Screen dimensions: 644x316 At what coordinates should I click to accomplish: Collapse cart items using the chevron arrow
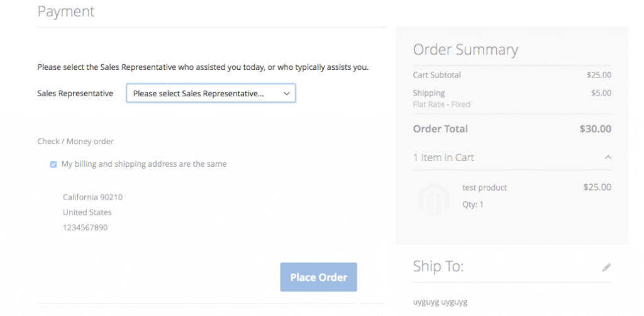coord(608,157)
